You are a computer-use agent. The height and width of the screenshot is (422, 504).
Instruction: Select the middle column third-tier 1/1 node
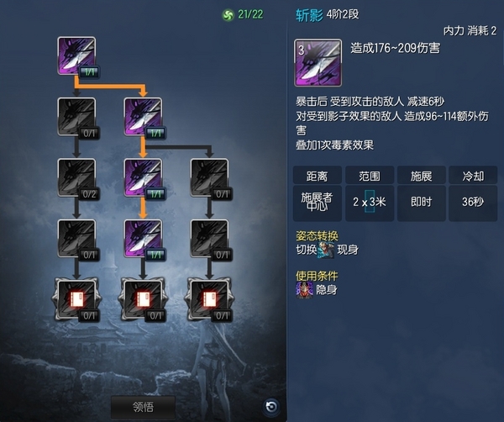click(143, 178)
